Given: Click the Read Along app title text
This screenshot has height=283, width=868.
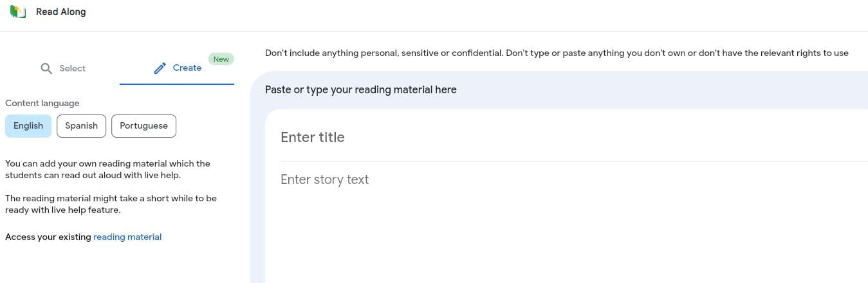Looking at the screenshot, I should 60,12.
